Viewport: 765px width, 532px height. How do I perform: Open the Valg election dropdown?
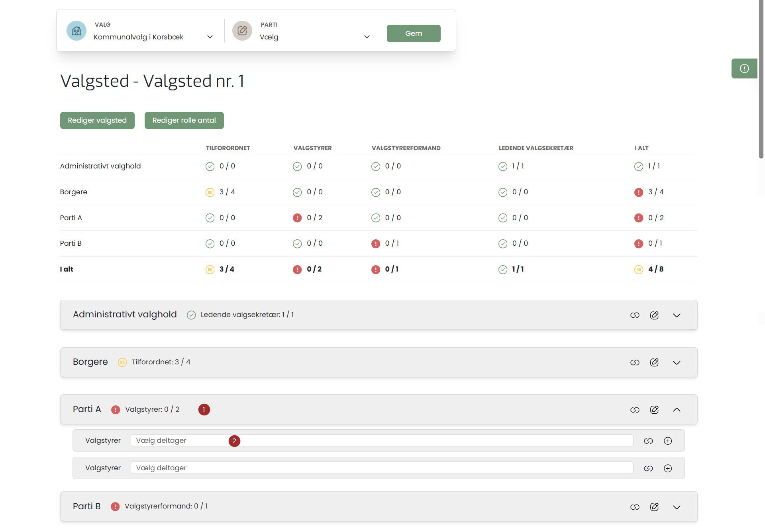(x=153, y=37)
